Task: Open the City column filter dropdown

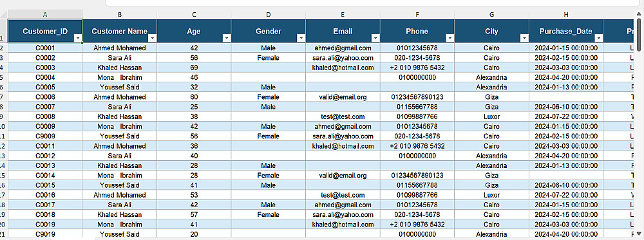Action: [524, 38]
